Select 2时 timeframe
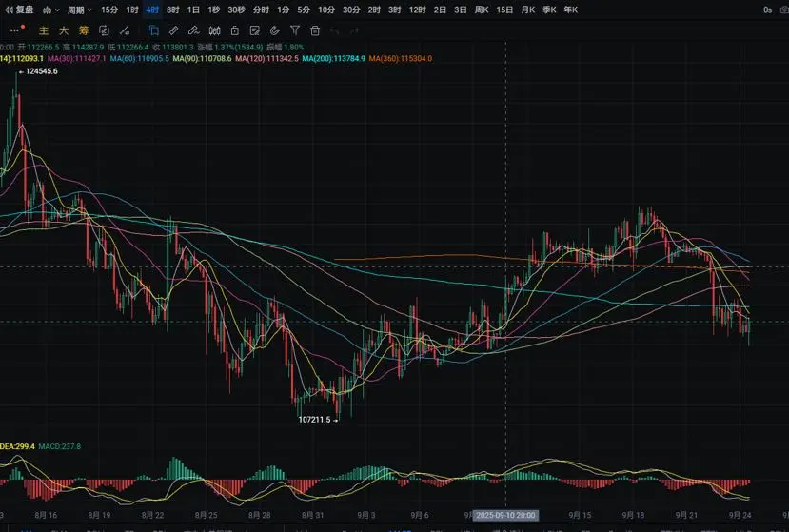 [x=374, y=10]
